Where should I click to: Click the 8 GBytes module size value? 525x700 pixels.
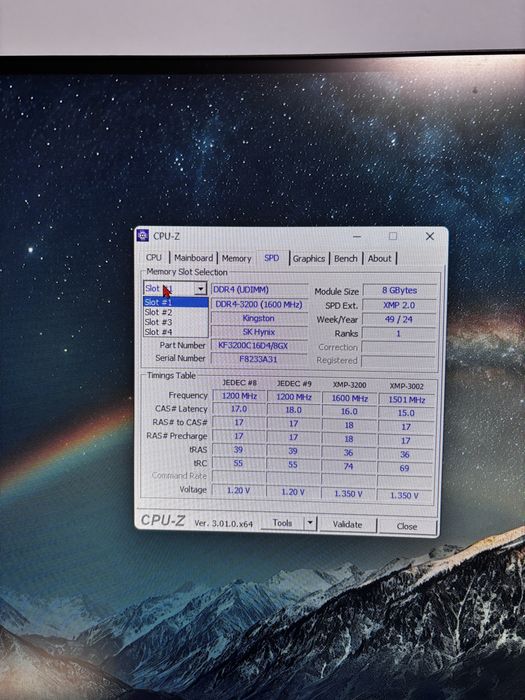[400, 290]
